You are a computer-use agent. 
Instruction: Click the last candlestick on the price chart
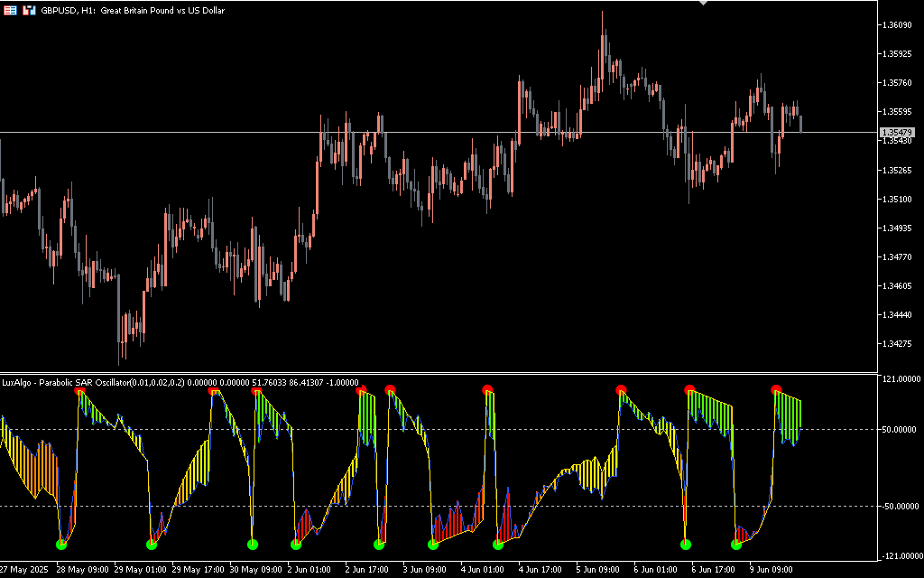tap(801, 123)
